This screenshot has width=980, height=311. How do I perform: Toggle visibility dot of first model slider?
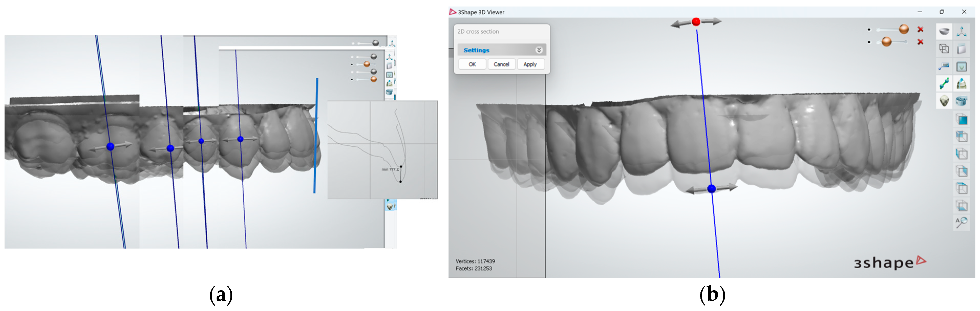tap(869, 29)
